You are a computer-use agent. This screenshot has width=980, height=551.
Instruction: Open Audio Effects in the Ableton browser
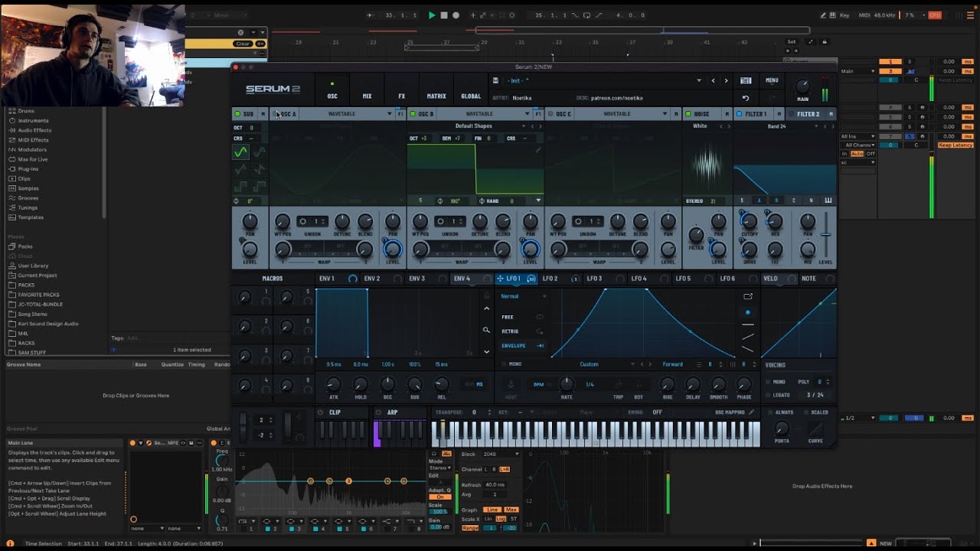tap(35, 130)
